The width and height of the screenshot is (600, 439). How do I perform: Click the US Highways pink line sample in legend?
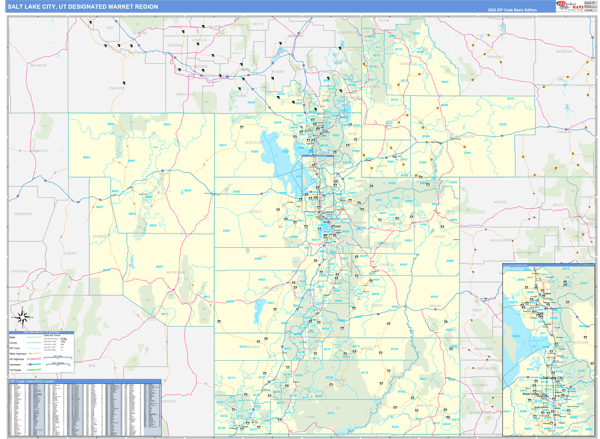coord(34,359)
